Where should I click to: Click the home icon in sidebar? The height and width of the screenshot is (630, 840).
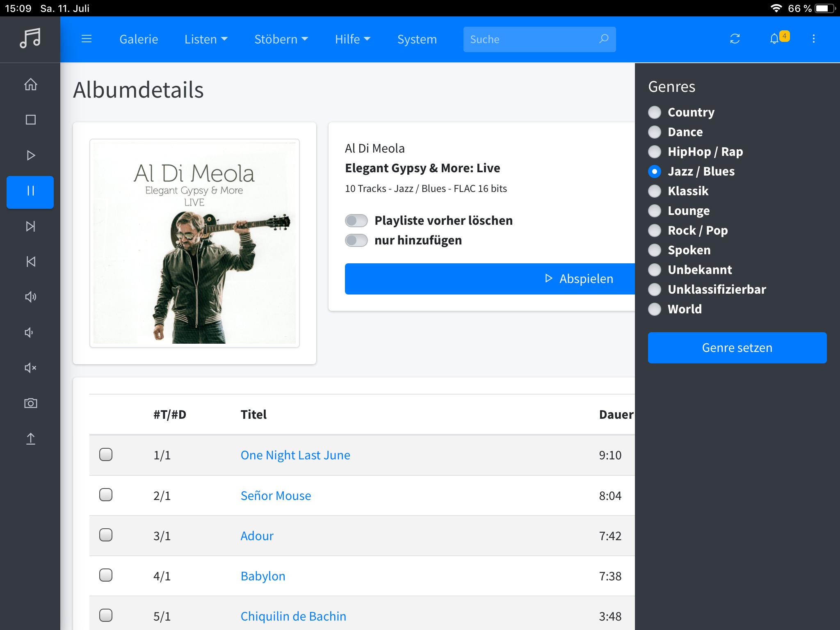point(30,84)
